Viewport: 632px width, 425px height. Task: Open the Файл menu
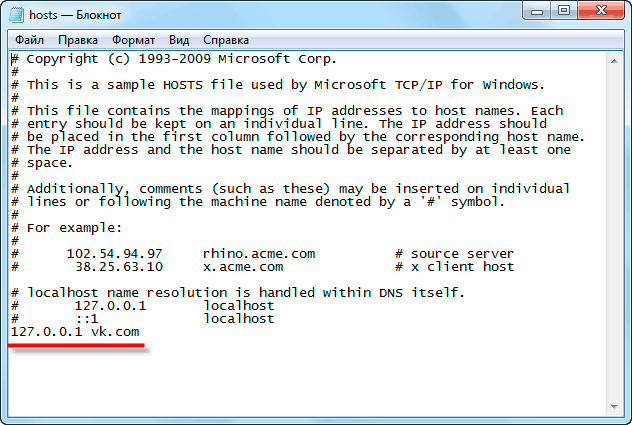point(29,40)
